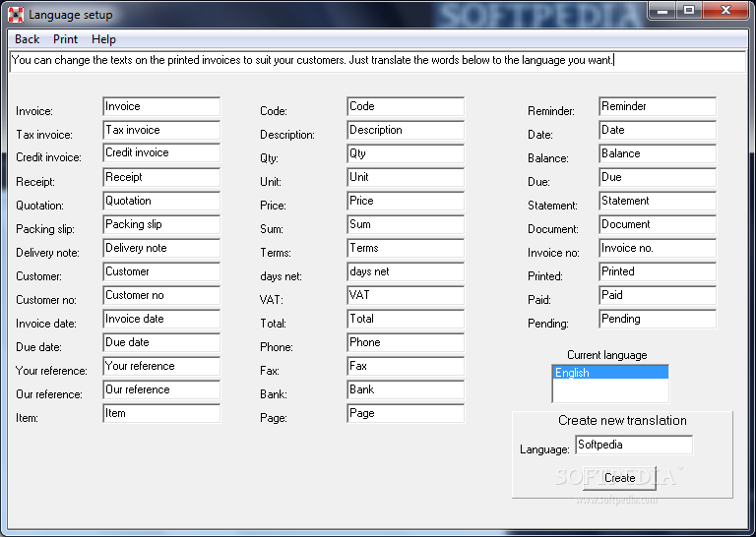Click the Bank translation field
This screenshot has width=756, height=537.
406,389
